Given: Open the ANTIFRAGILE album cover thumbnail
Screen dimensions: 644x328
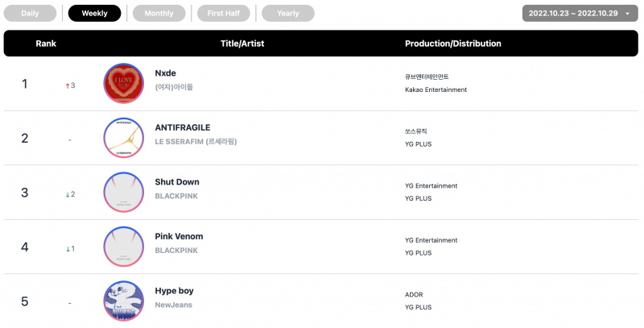Looking at the screenshot, I should [x=124, y=138].
